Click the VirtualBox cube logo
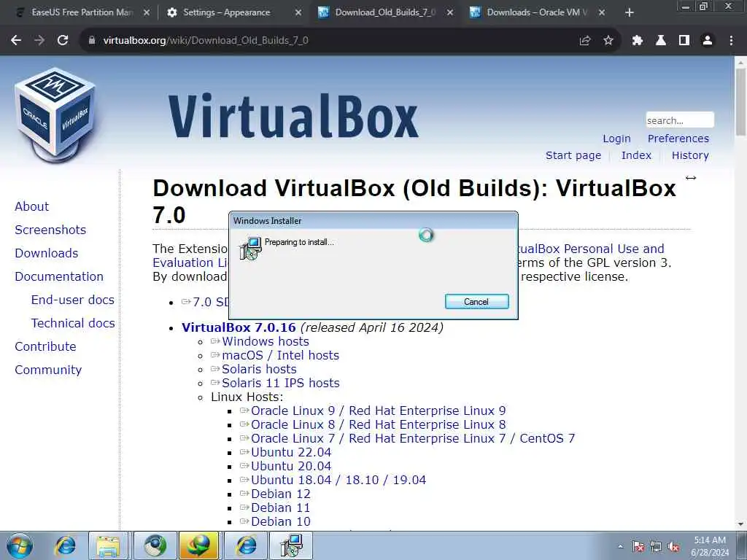The image size is (747, 560). (55, 114)
